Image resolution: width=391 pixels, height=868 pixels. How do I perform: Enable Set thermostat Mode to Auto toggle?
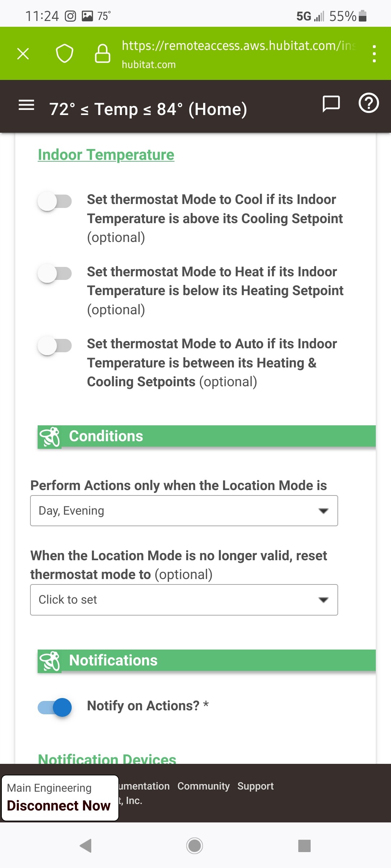tap(55, 346)
